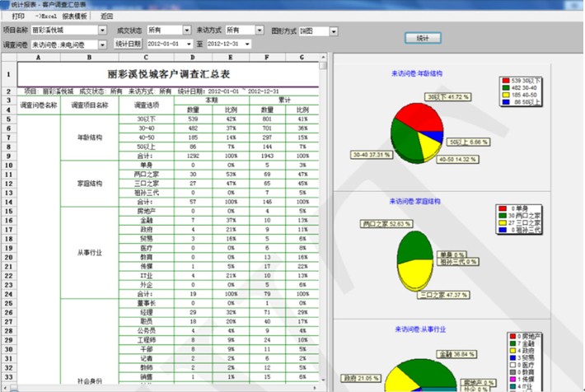
Task: Click the green 30-40 legend swatch
Action: tap(506, 87)
